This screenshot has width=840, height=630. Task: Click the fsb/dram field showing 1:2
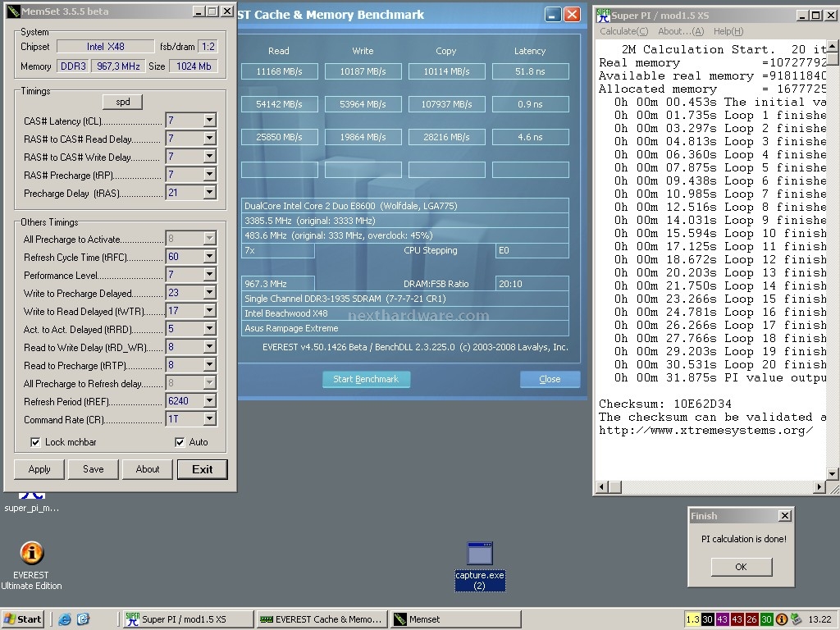click(x=208, y=47)
